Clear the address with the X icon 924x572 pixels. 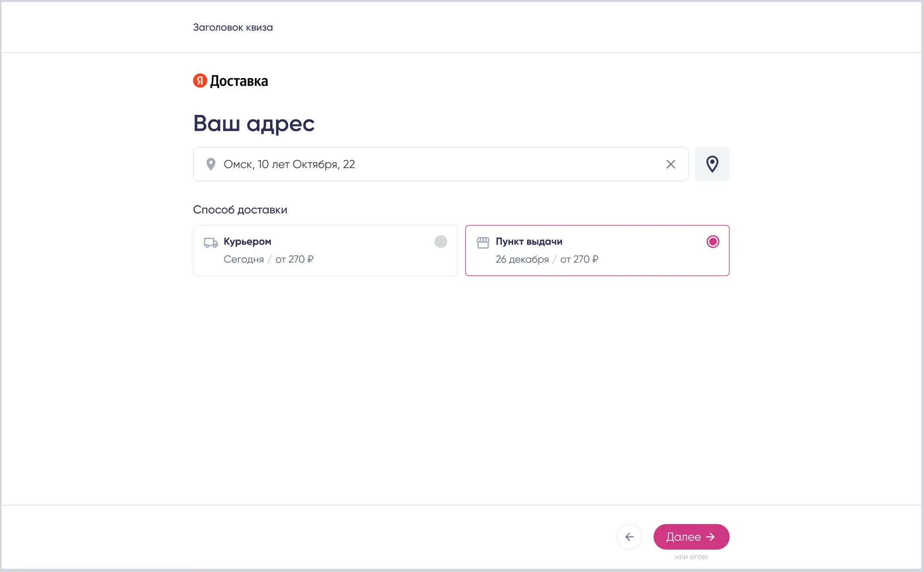click(x=670, y=164)
